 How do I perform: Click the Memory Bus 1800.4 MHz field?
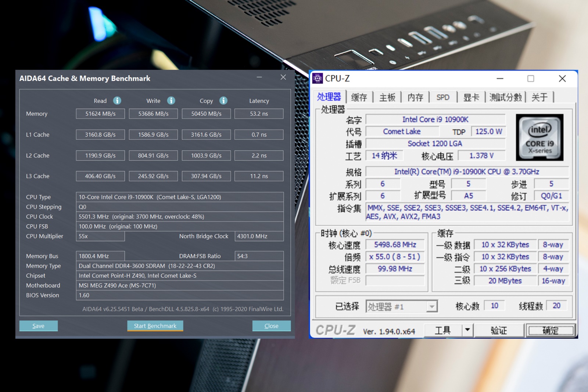click(x=100, y=256)
